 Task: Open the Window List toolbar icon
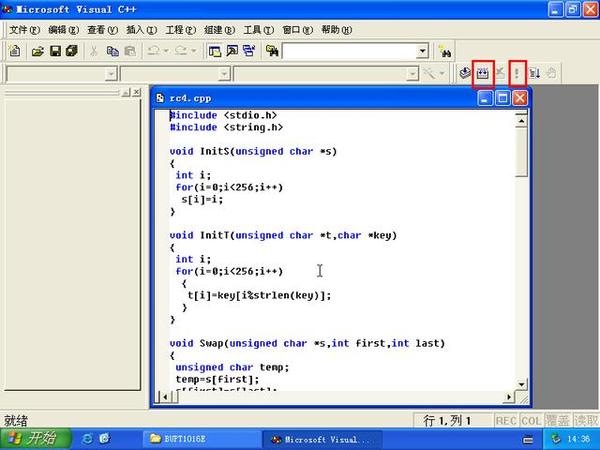point(249,51)
